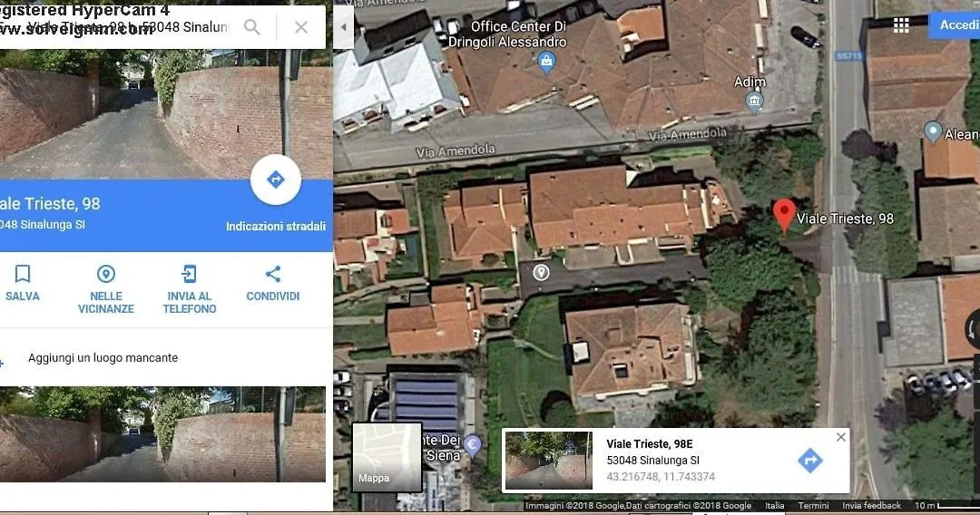980x515 pixels.
Task: Collapse the side panel arrow
Action: click(x=343, y=27)
